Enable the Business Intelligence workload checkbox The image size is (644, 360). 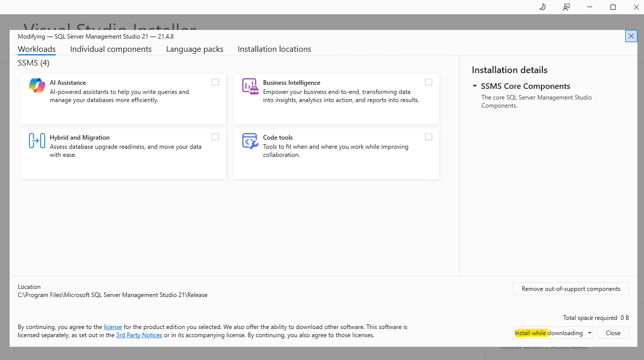click(429, 82)
